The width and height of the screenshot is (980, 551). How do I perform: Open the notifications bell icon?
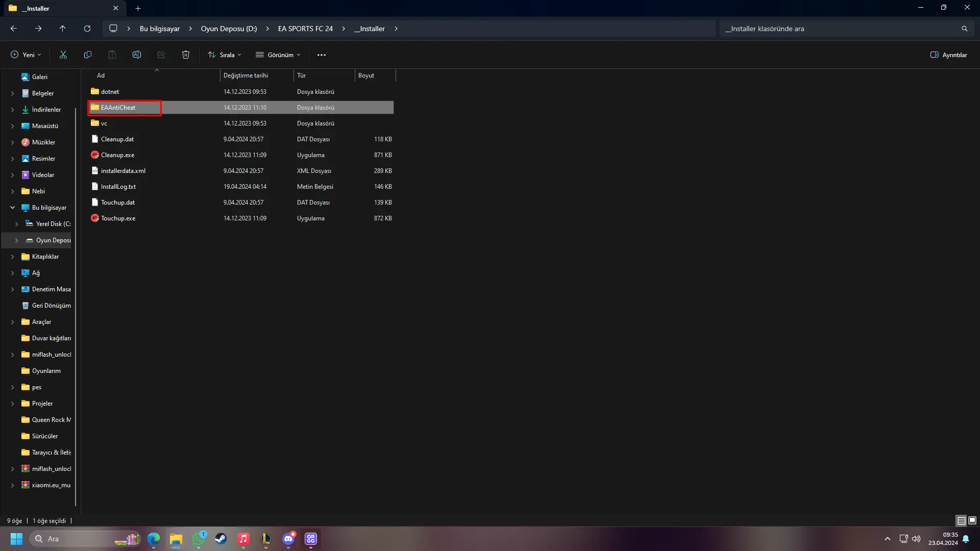[x=966, y=539]
